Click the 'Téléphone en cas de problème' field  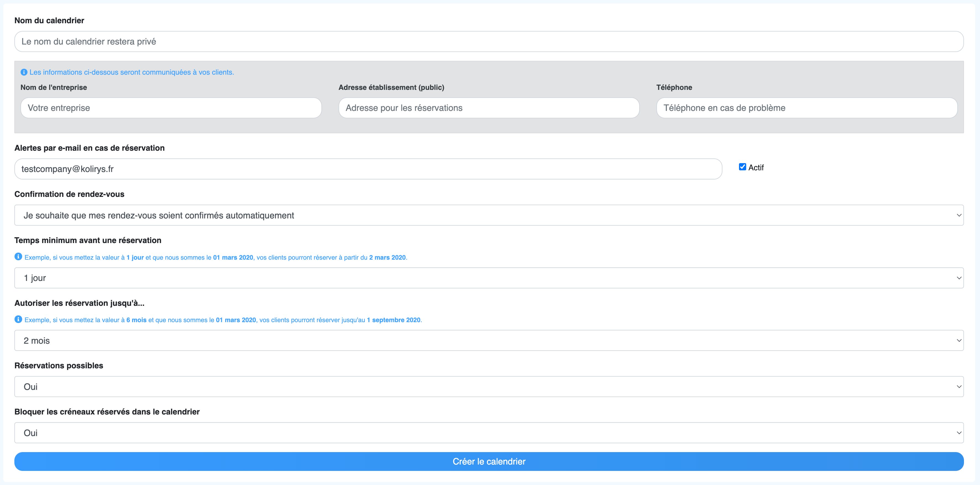(x=806, y=108)
